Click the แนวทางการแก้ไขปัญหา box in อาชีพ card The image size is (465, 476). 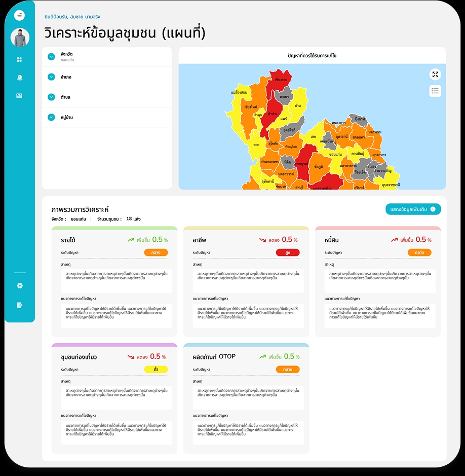[x=248, y=316]
